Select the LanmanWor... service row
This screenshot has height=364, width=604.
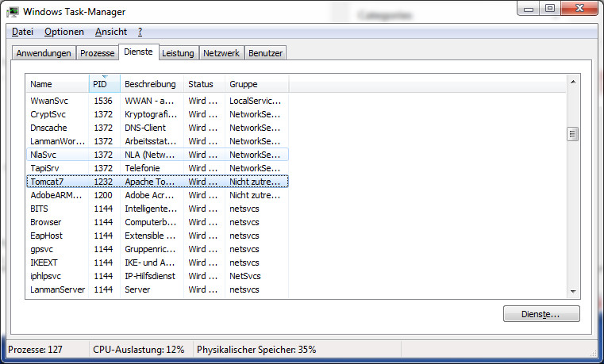coord(157,141)
